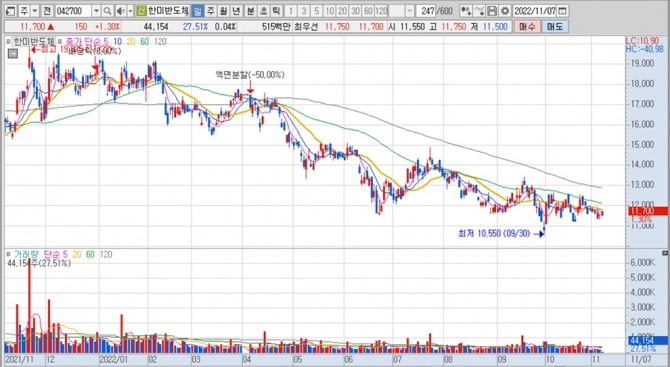Expand the 주 market type dropdown arrow

[35, 11]
